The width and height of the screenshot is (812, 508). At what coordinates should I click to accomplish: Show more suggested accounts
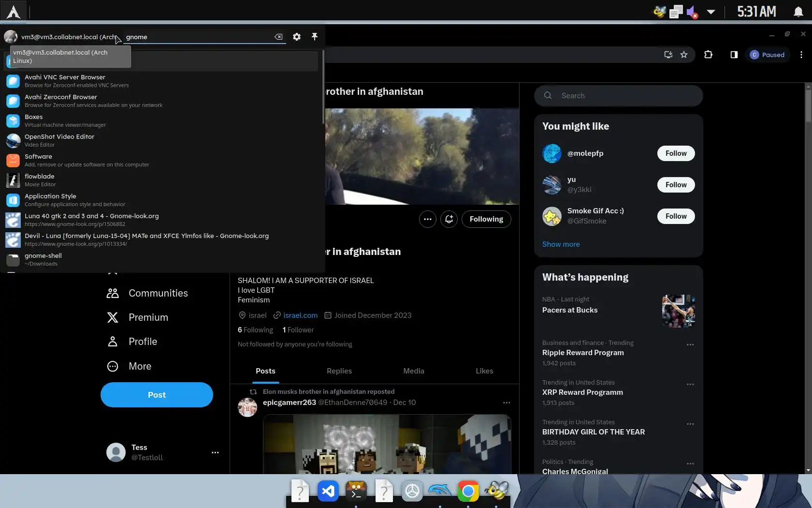click(x=561, y=244)
